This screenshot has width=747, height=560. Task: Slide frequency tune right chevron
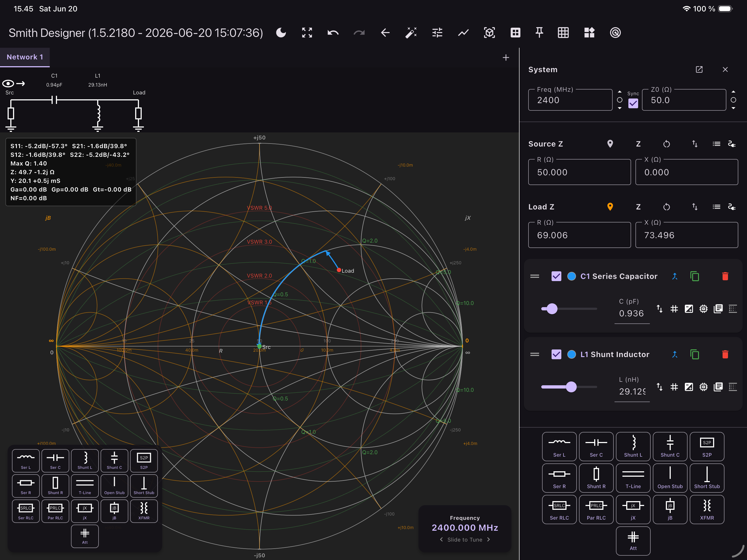489,539
